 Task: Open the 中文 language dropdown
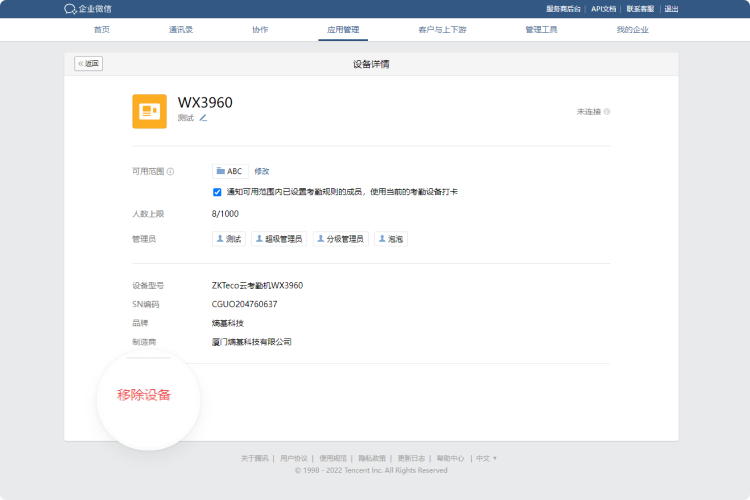(486, 458)
